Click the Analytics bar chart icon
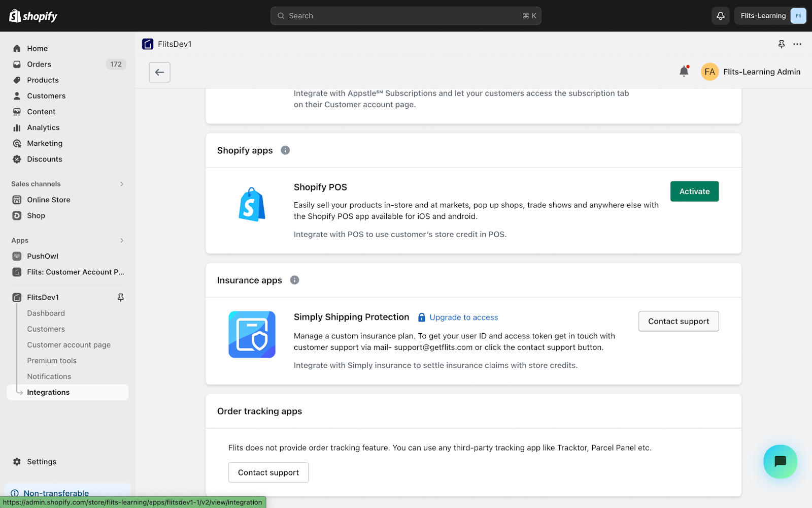 17,128
